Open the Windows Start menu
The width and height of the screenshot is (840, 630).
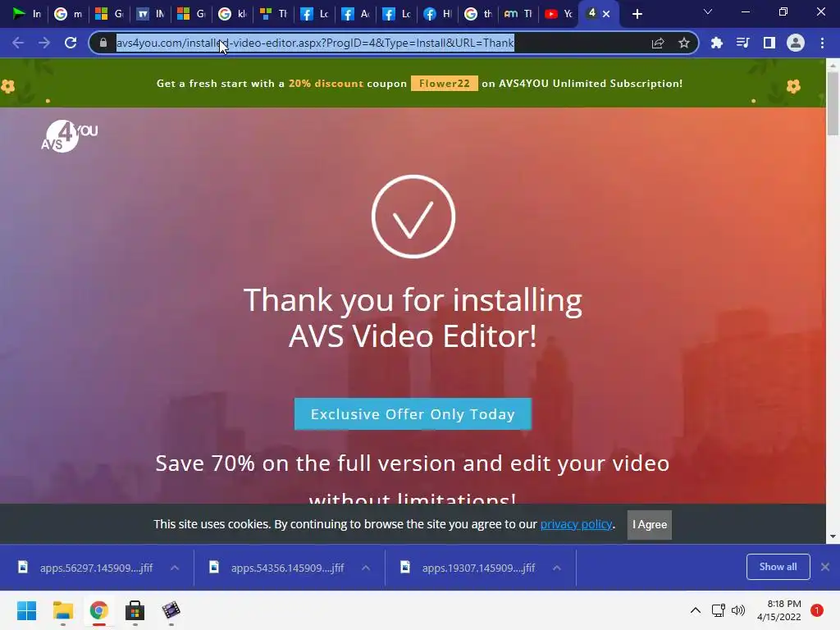click(x=26, y=610)
